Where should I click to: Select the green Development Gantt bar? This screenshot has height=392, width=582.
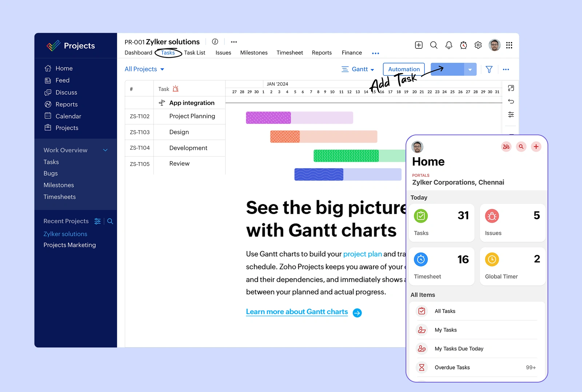click(346, 156)
